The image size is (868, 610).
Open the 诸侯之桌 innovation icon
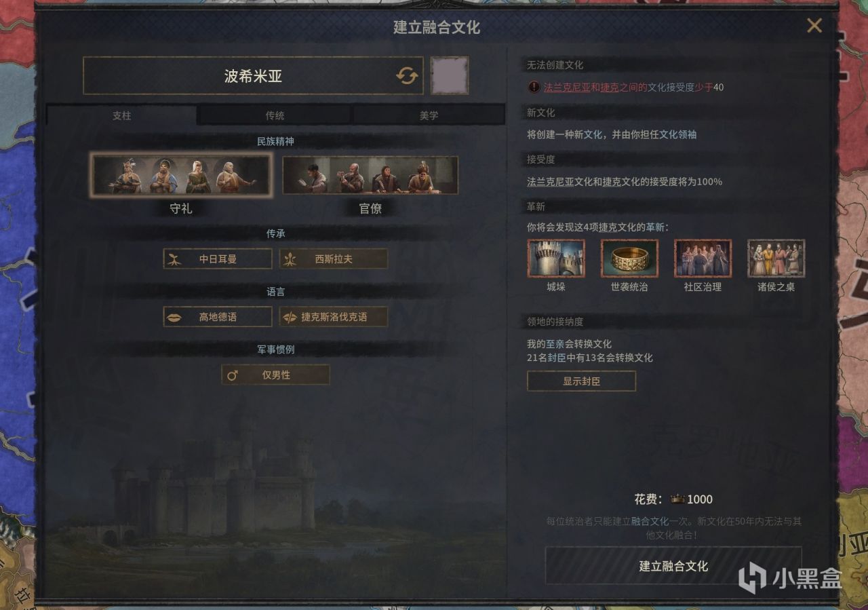[776, 258]
